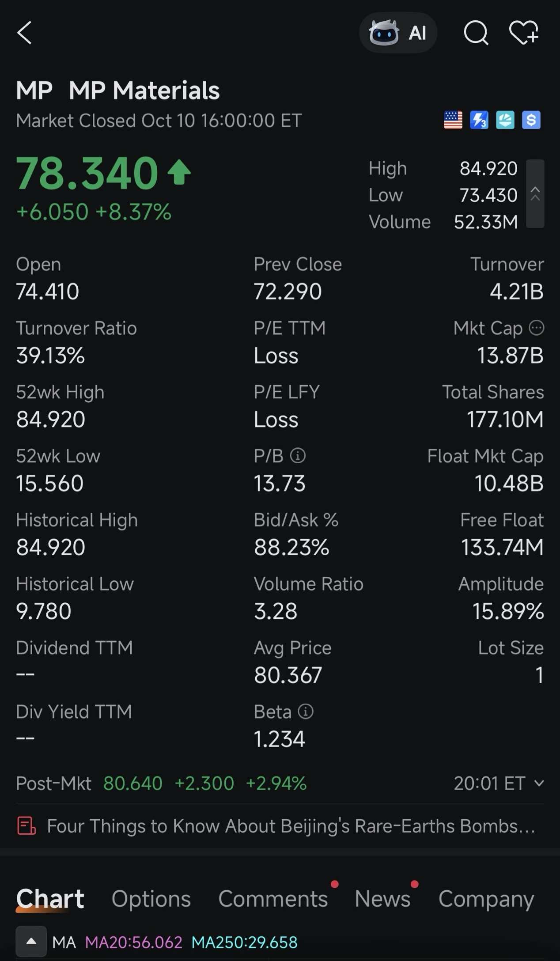Screen dimensions: 560x961
Task: Tap the blue lightning bolt icon
Action: coord(479,120)
